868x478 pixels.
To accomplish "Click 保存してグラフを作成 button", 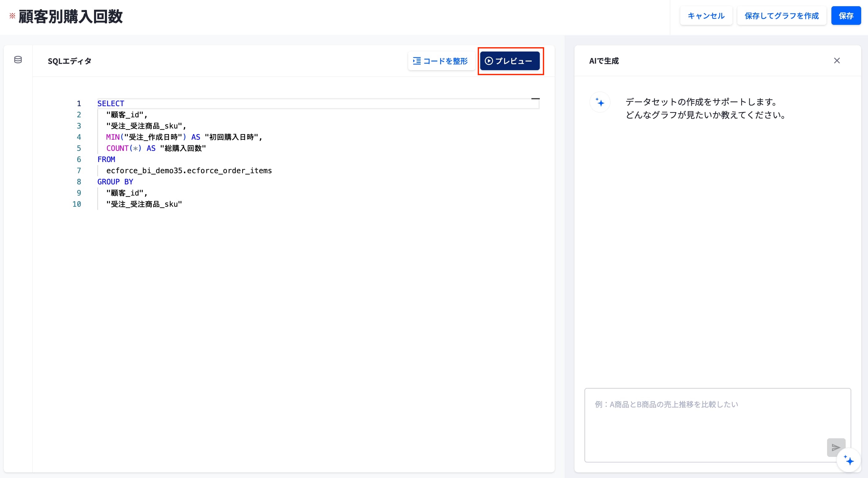I will pyautogui.click(x=781, y=16).
